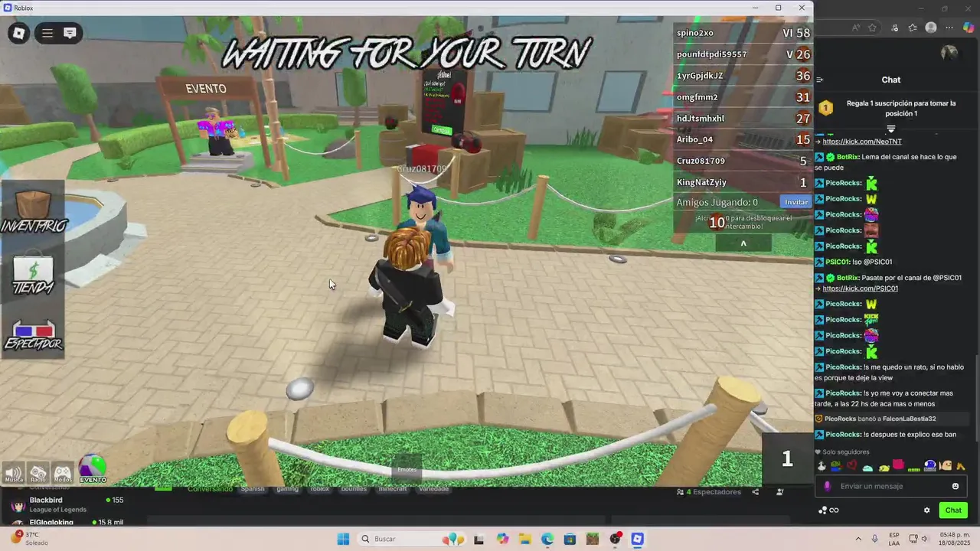The width and height of the screenshot is (980, 551).
Task: Click the Invitar friends button
Action: (x=796, y=202)
